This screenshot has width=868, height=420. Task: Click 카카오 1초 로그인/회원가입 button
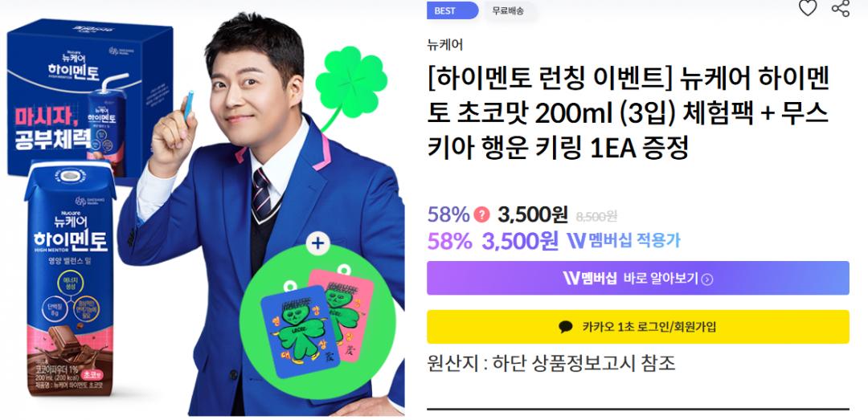tap(637, 327)
